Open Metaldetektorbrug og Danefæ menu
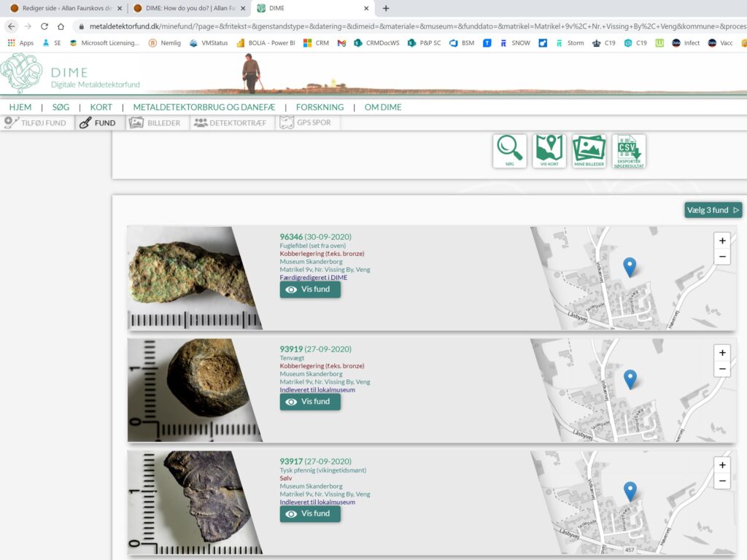 click(x=204, y=107)
